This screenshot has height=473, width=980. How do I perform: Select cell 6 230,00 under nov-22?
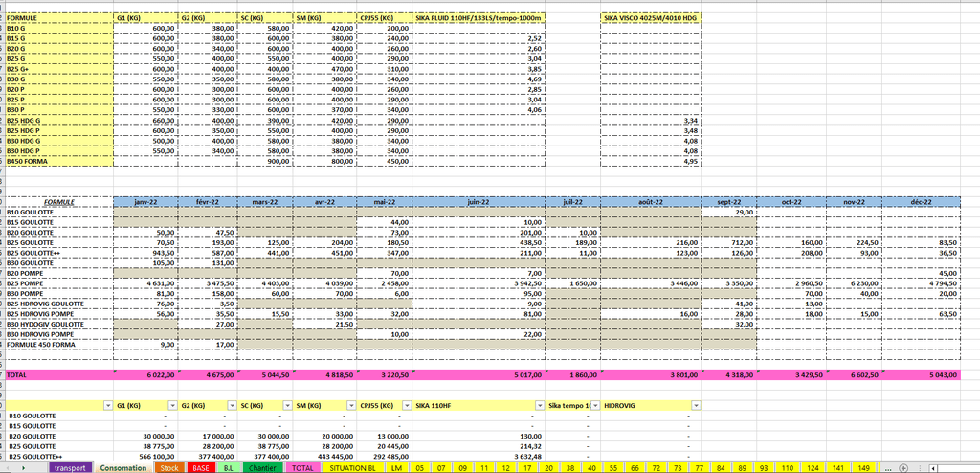[854, 283]
